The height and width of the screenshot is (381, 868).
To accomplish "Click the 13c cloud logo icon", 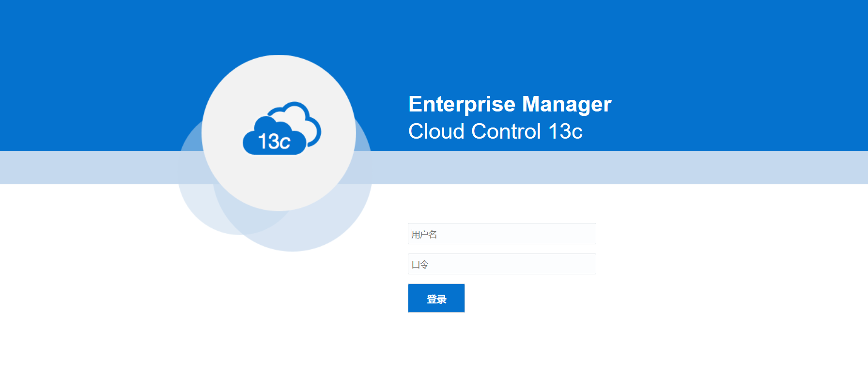I will tap(281, 128).
